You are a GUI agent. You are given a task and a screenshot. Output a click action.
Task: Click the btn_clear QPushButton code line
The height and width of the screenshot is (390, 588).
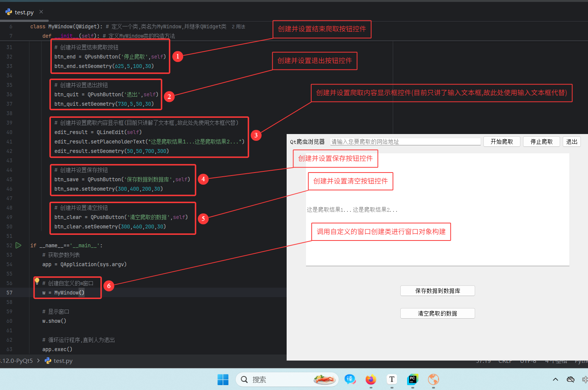click(x=121, y=217)
